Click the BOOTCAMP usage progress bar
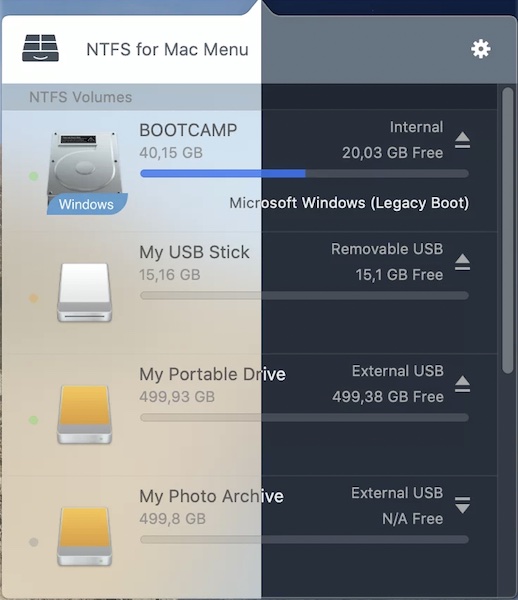This screenshot has height=600, width=518. pyautogui.click(x=305, y=173)
